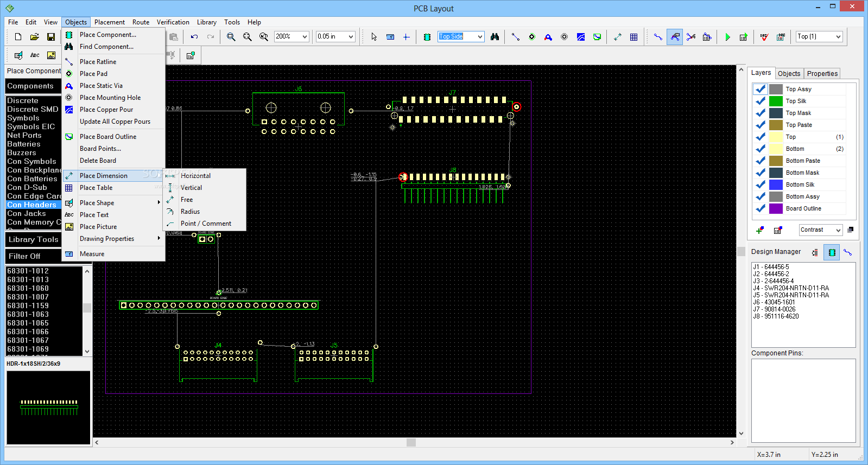Click the Bottom Silk blue color swatch
The width and height of the screenshot is (868, 465).
776,184
